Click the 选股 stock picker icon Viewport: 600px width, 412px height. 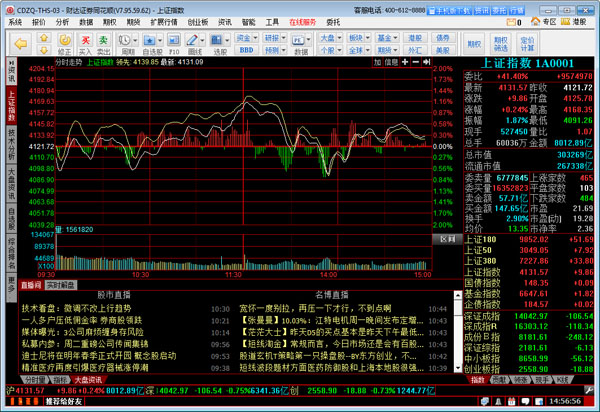click(216, 40)
